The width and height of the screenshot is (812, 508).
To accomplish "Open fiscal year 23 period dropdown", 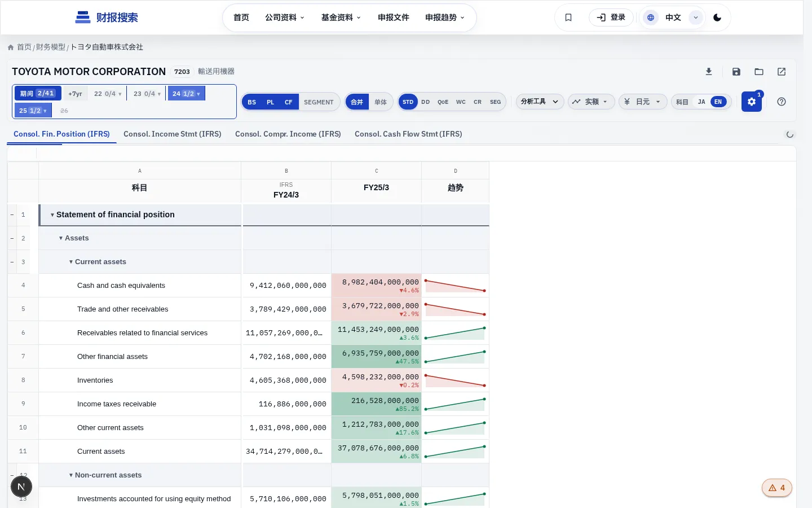I will pos(147,94).
